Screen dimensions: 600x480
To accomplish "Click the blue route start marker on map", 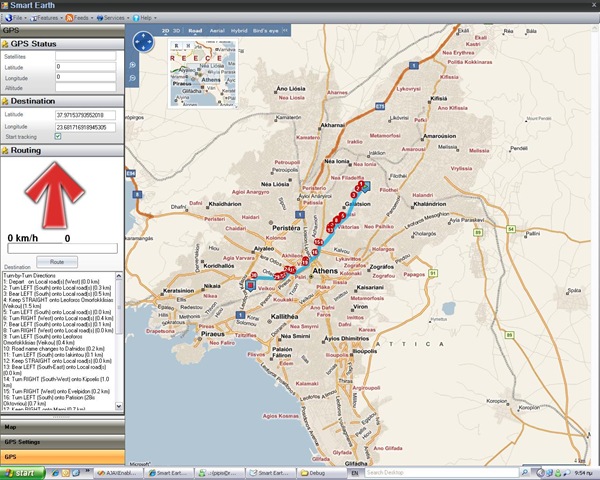I will 366,187.
